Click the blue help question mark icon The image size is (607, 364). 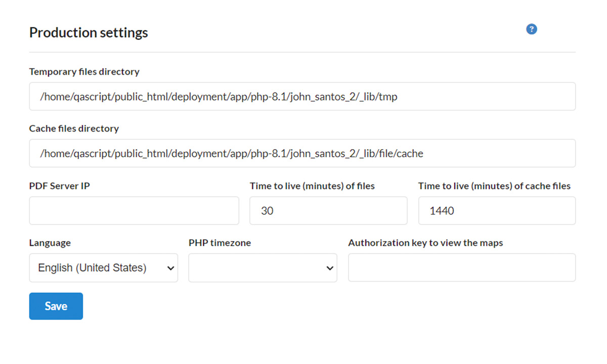[x=531, y=29]
